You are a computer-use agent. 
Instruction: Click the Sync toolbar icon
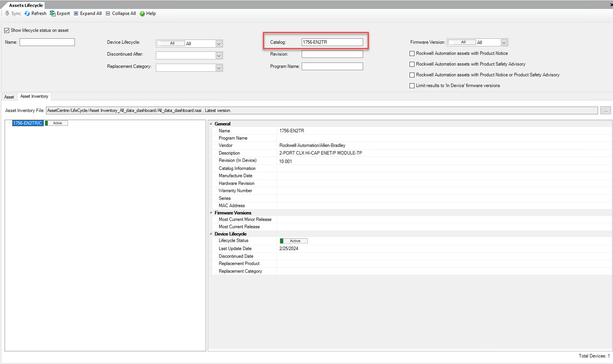tap(7, 13)
